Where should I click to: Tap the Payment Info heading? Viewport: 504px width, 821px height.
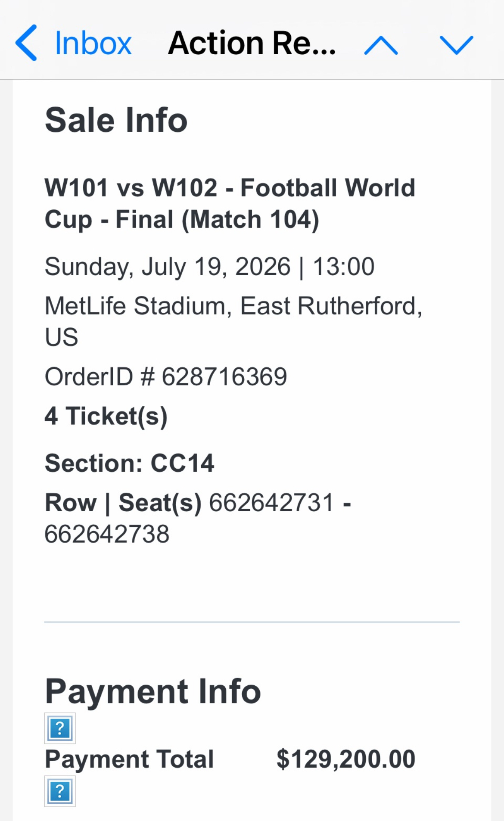coord(153,691)
